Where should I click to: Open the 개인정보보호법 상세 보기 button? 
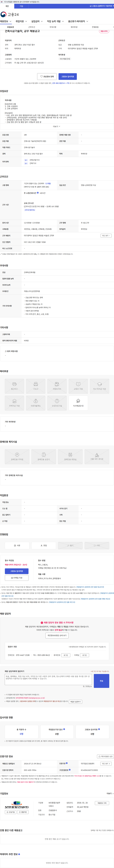[57, 636]
